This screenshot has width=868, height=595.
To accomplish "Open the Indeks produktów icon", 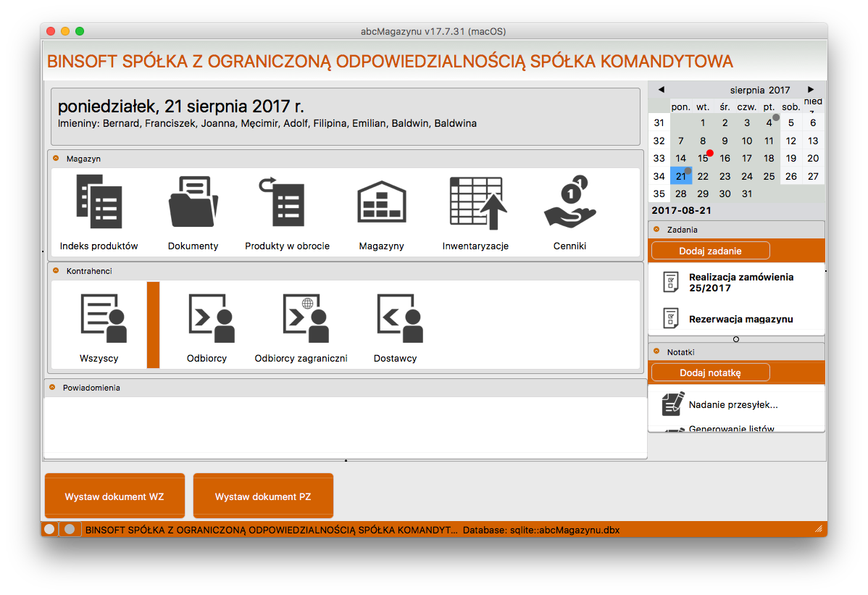I will 99,203.
